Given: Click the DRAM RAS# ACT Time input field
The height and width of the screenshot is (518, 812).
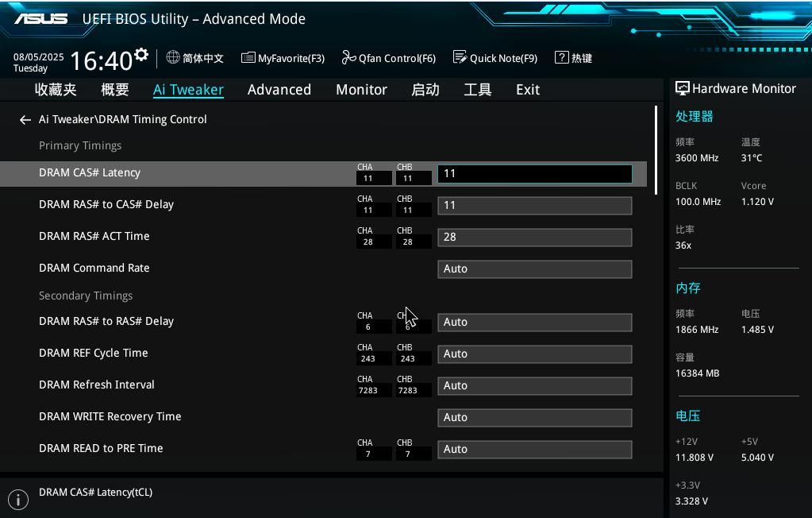Looking at the screenshot, I should click(534, 238).
